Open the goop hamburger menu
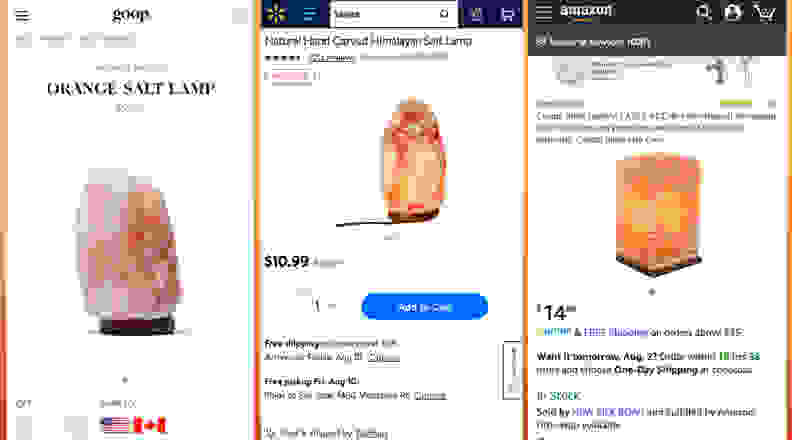This screenshot has height=440, width=792. (22, 15)
